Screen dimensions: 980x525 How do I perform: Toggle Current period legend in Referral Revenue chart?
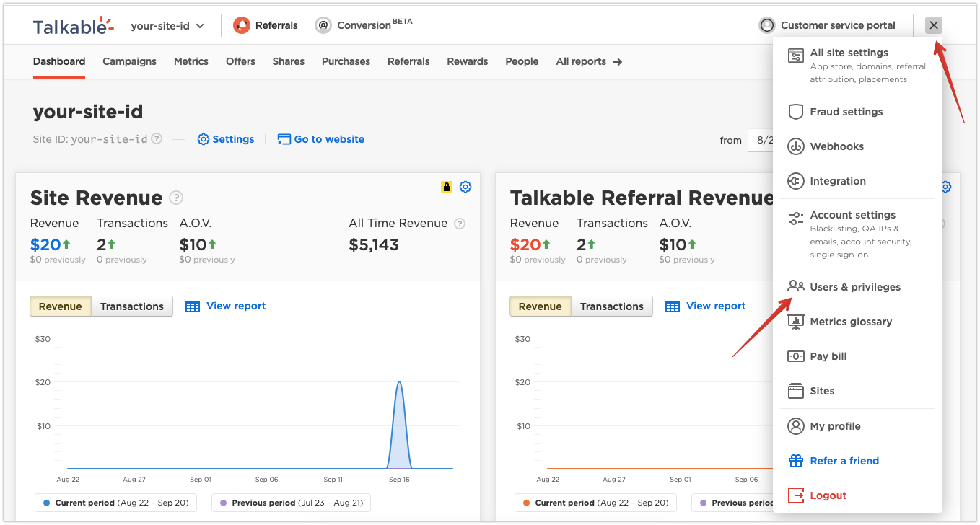(x=596, y=503)
